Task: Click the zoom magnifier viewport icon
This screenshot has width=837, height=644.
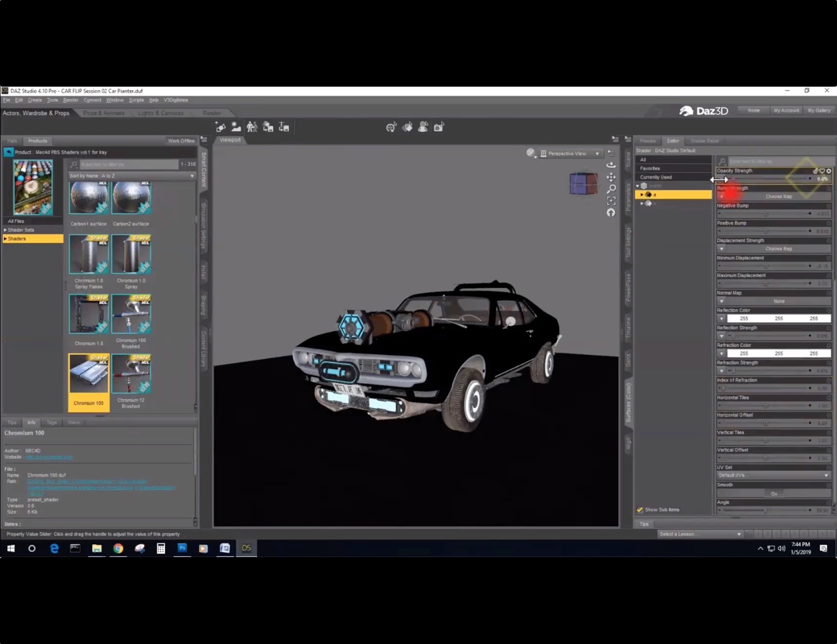Action: click(611, 189)
